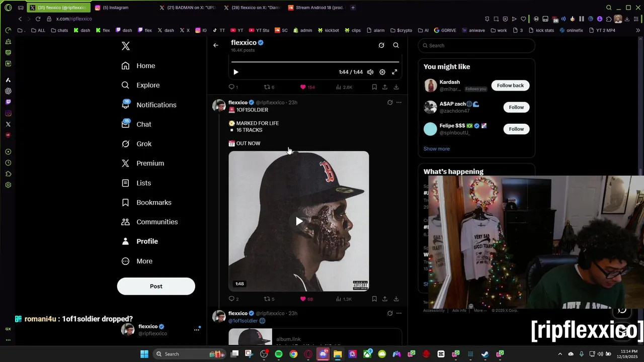
Task: Open the @1of1soldier mention link
Action: [243, 321]
